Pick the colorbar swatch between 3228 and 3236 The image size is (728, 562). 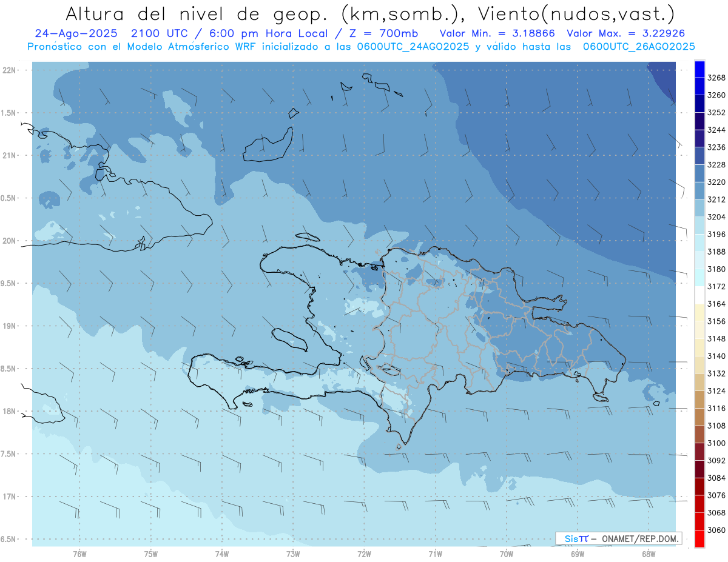pyautogui.click(x=699, y=156)
